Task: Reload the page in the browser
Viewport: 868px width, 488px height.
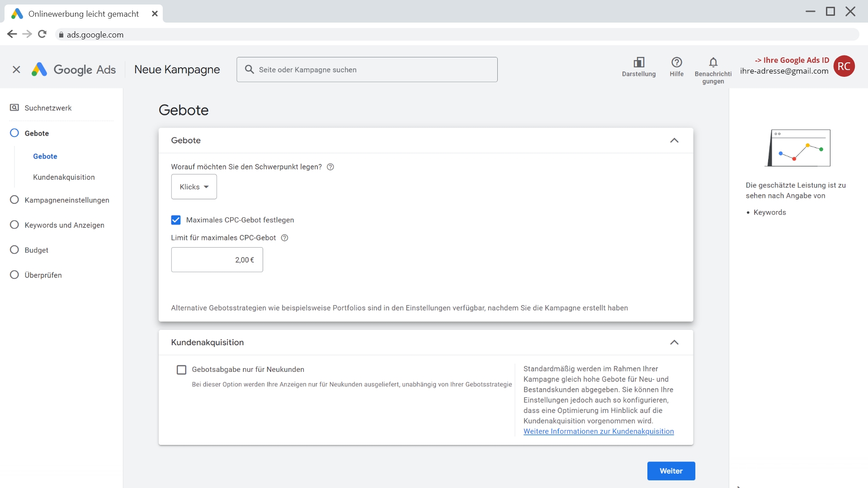Action: tap(42, 34)
